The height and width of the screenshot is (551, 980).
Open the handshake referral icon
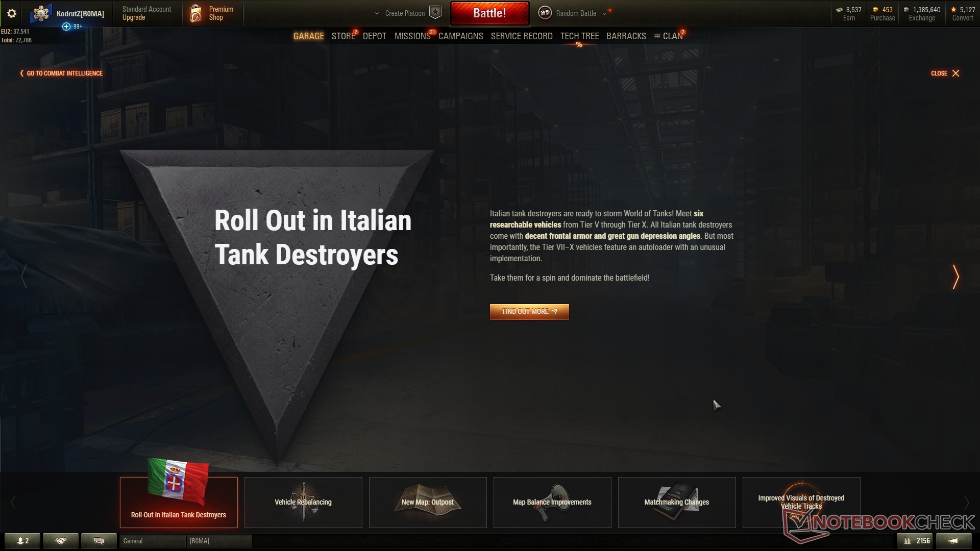61,541
